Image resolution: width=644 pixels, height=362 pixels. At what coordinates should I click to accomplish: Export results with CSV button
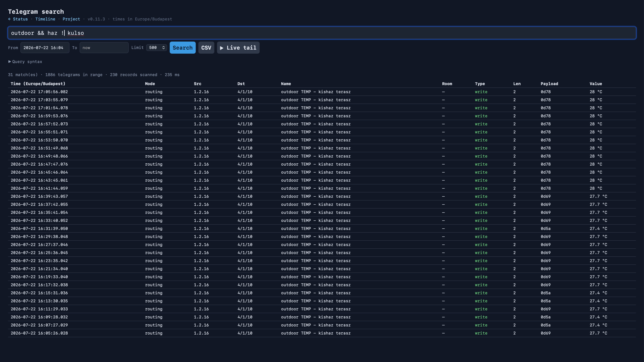(206, 48)
